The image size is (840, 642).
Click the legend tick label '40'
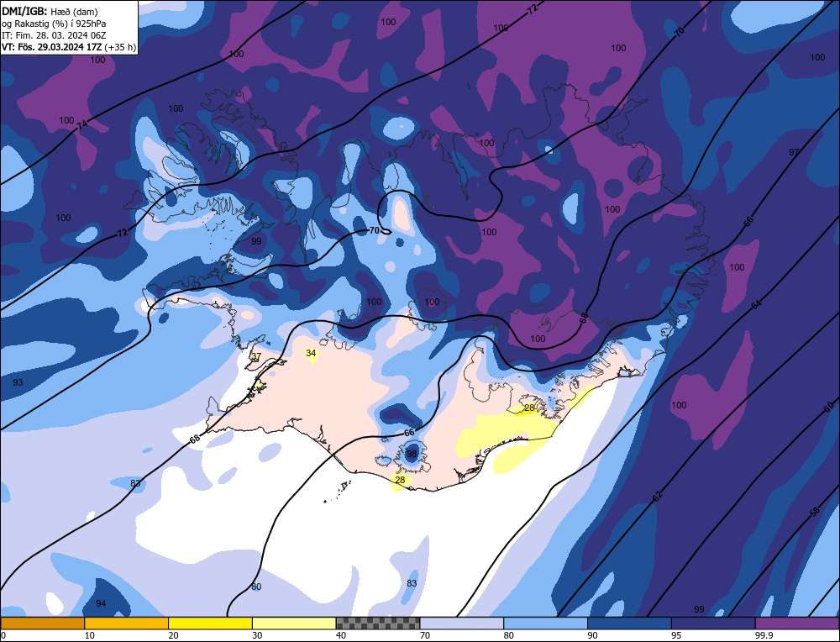[341, 635]
